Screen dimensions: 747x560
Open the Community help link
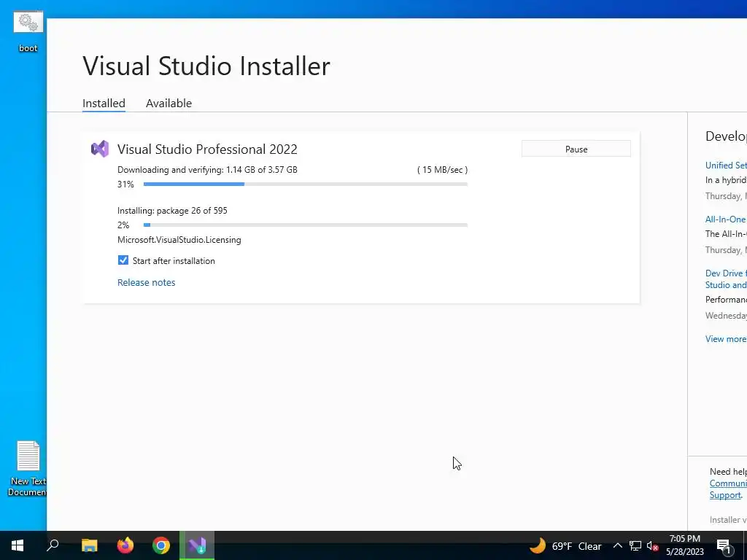[x=728, y=483]
